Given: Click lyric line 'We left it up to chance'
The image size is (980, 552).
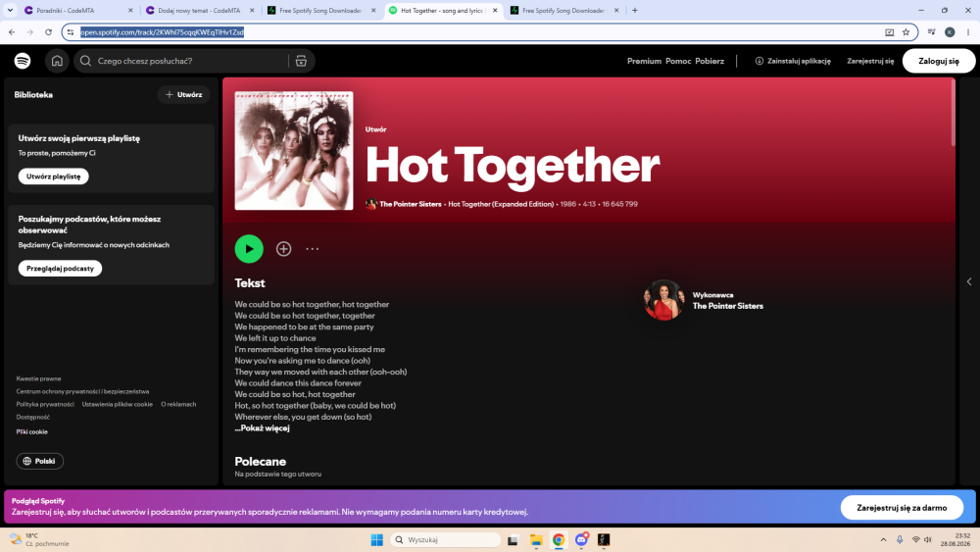Looking at the screenshot, I should coord(275,338).
